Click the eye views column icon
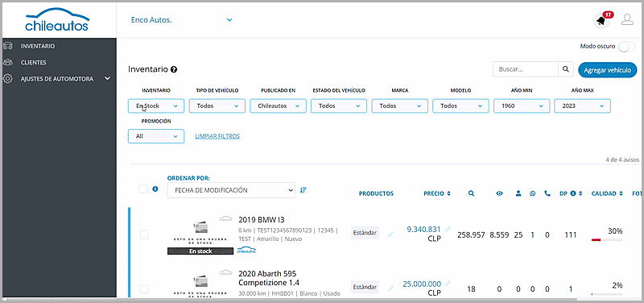 click(499, 193)
